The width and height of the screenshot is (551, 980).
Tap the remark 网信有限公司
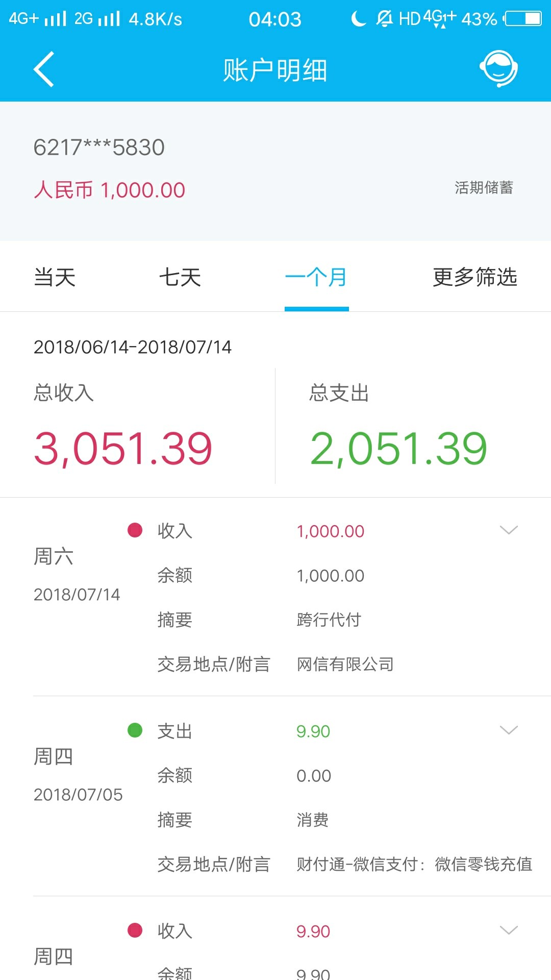(345, 664)
